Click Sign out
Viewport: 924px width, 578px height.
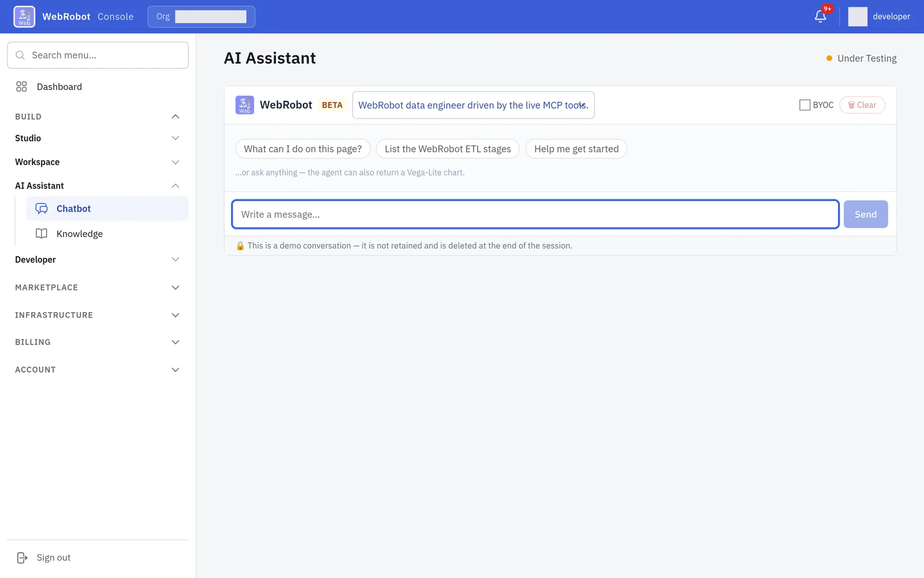(53, 558)
